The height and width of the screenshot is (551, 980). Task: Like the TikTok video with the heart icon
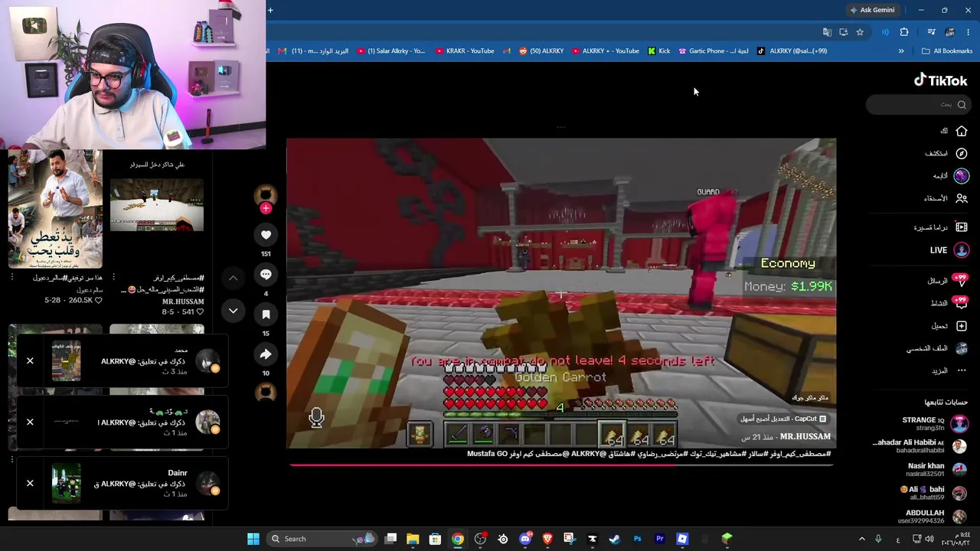266,235
